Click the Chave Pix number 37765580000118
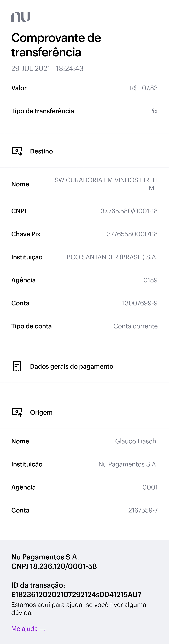 click(132, 234)
